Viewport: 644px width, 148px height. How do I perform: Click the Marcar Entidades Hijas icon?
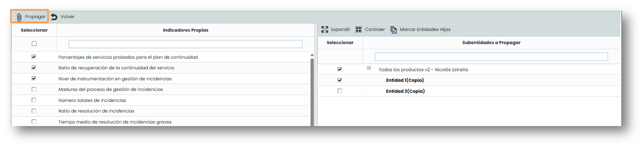click(x=393, y=30)
